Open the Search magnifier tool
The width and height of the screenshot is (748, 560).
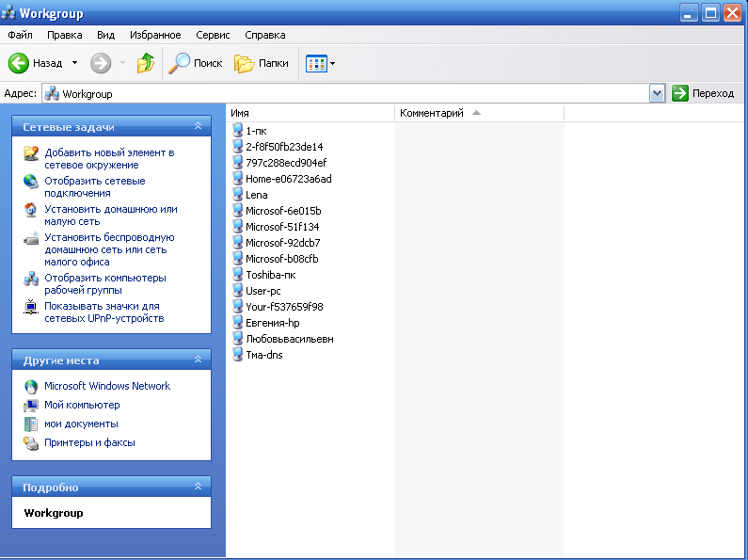point(179,63)
